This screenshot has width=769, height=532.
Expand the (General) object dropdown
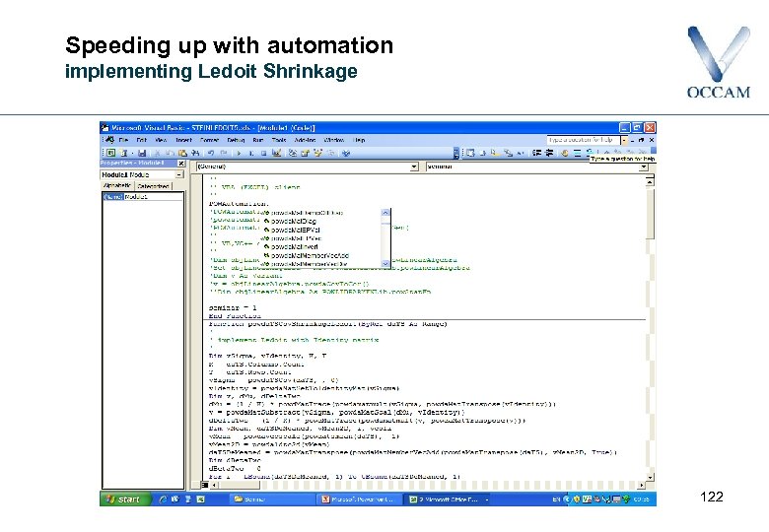[414, 167]
